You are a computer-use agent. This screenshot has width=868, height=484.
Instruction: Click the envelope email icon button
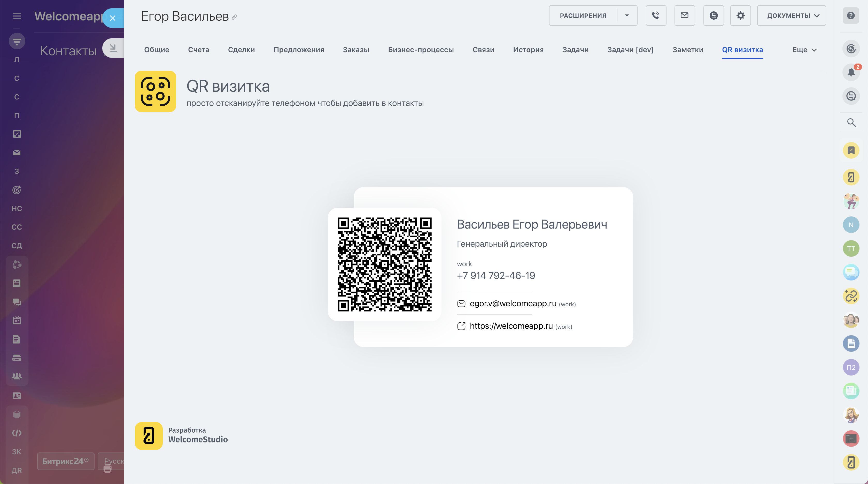click(684, 15)
